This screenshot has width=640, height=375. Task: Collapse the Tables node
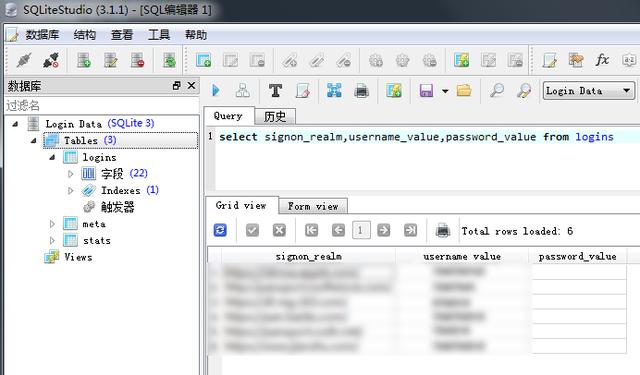[33, 140]
